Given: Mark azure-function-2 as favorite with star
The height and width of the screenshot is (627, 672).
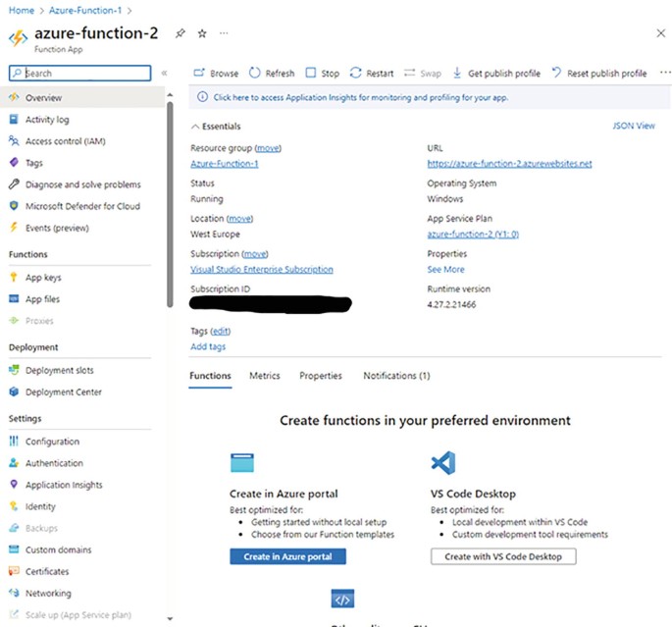Looking at the screenshot, I should (x=202, y=32).
